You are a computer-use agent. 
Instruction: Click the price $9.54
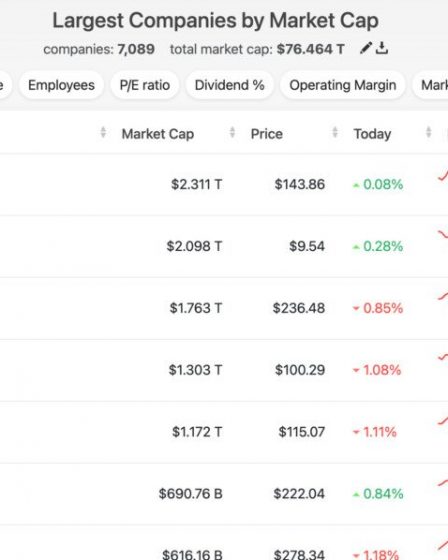[x=307, y=246]
